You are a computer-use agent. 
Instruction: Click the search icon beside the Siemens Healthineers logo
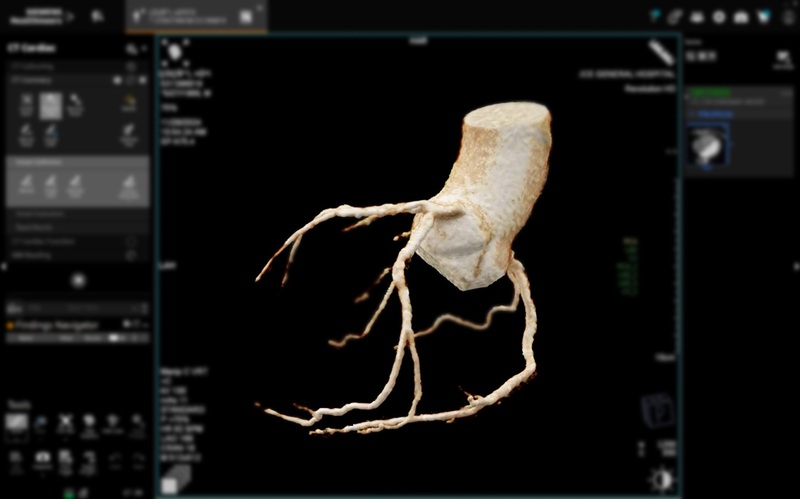[97, 16]
